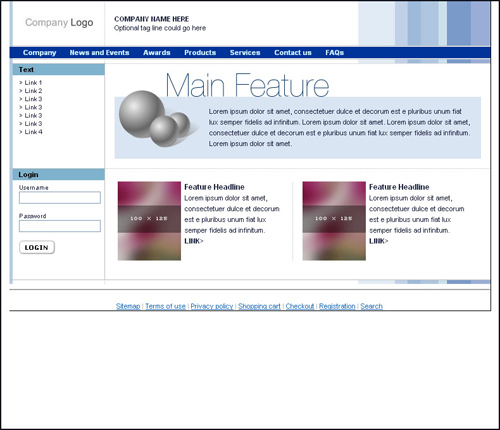The height and width of the screenshot is (430, 500).
Task: Open the Products navigation item
Action: tap(200, 53)
